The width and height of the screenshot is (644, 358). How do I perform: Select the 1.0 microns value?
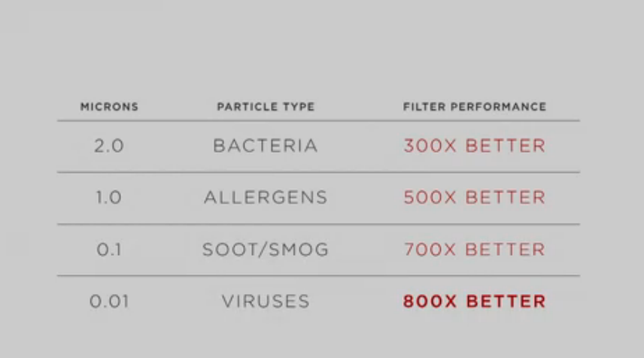(109, 198)
